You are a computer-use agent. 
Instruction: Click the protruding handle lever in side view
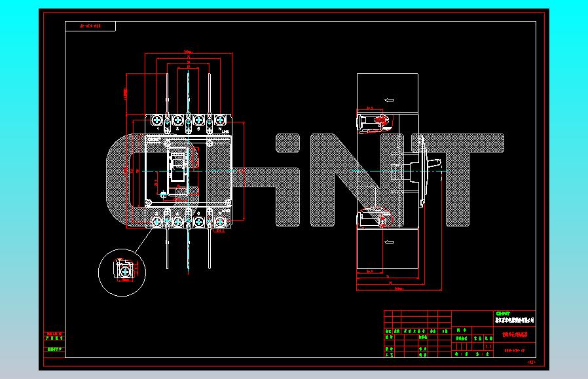[433, 164]
